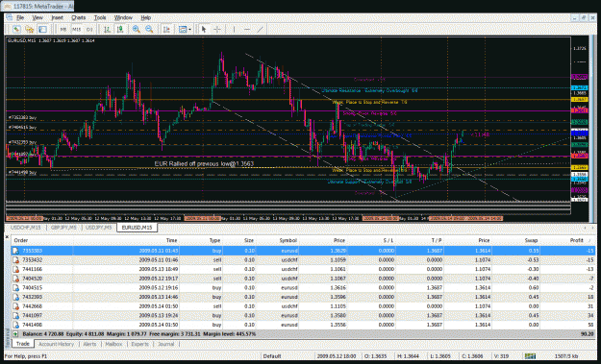Open the Profiles folder icon
Image resolution: width=601 pixels, height=364 pixels.
[x=29, y=29]
